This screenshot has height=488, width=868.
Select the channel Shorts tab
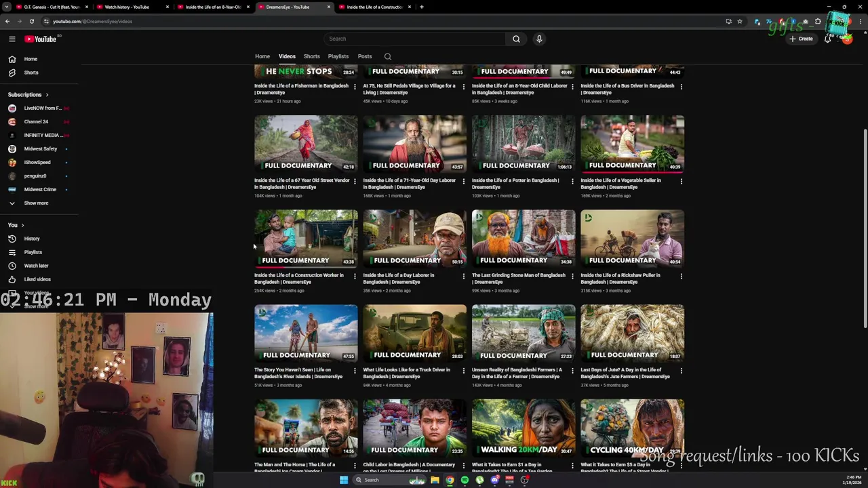312,56
